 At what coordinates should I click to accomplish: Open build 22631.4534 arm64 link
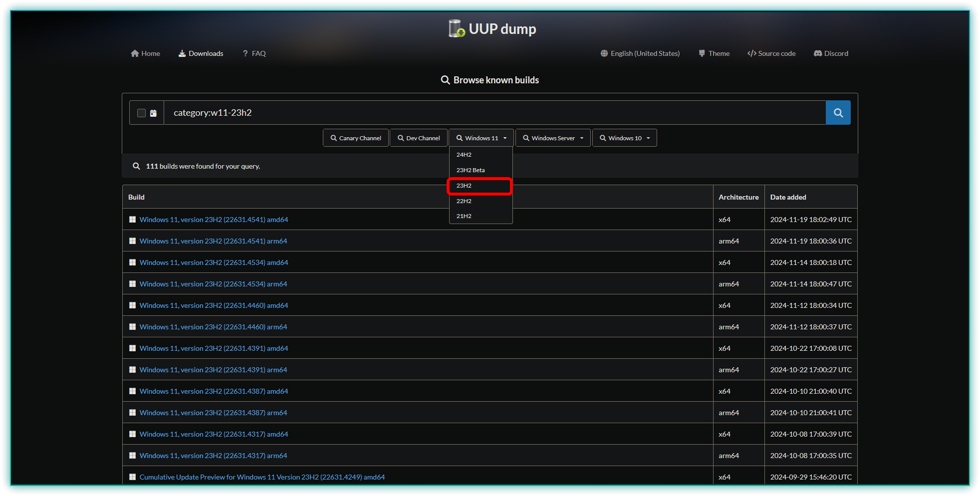pyautogui.click(x=213, y=284)
